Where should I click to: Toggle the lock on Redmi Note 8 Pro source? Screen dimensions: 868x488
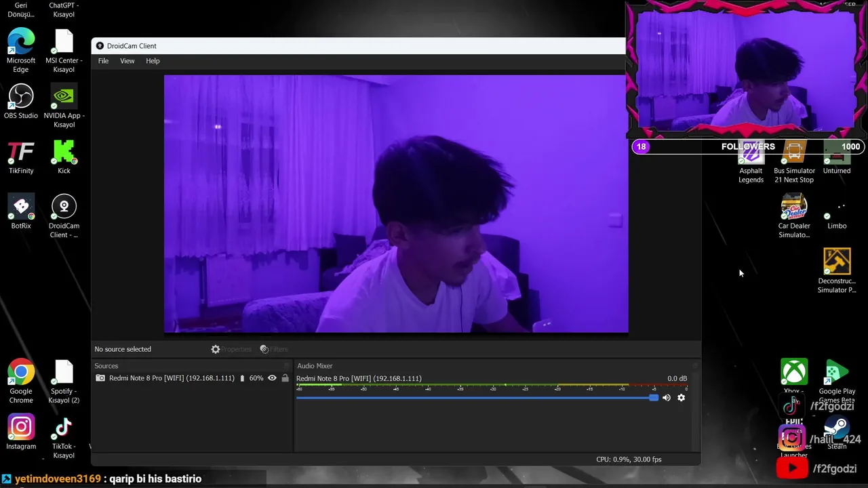pos(285,378)
